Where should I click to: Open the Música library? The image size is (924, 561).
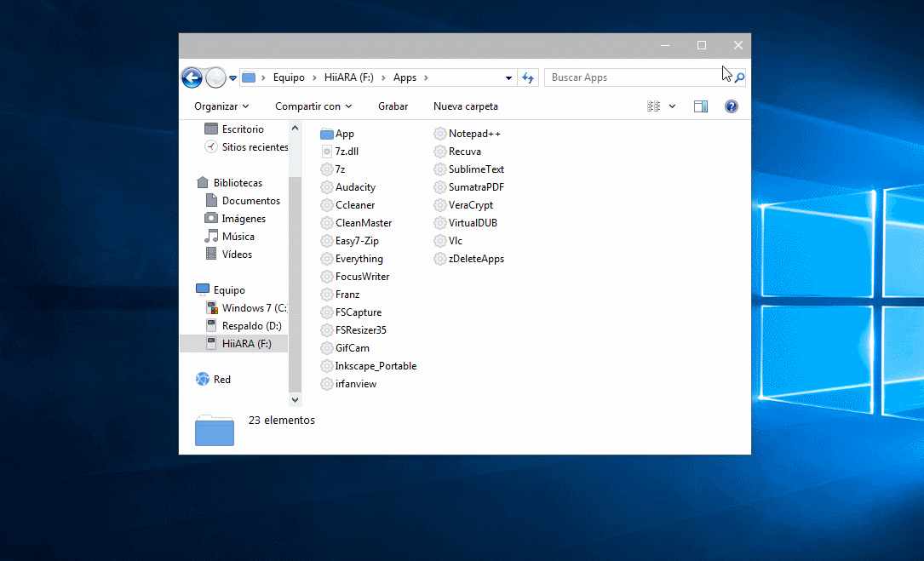(229, 237)
